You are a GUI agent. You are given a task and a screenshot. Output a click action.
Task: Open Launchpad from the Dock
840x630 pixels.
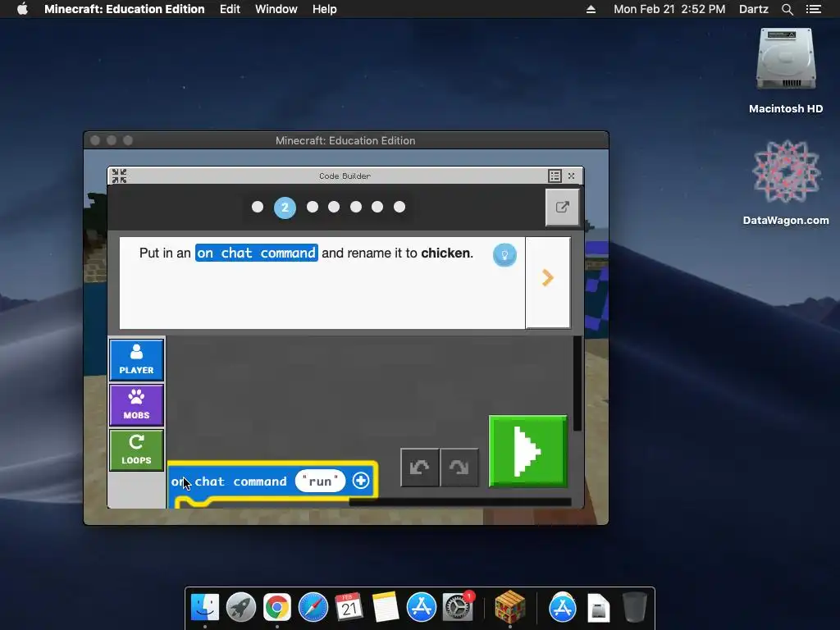pos(241,608)
